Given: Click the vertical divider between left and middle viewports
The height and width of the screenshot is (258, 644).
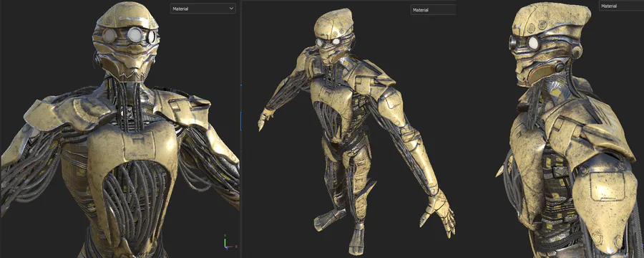Looking at the screenshot, I should click(x=241, y=129).
